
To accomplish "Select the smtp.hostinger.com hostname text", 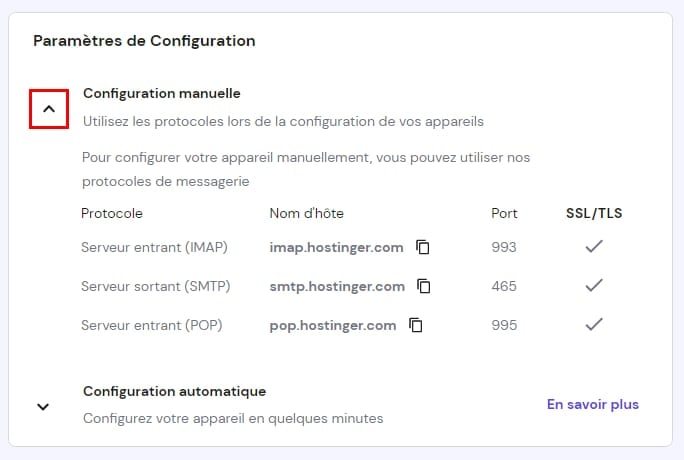I will pyautogui.click(x=337, y=286).
